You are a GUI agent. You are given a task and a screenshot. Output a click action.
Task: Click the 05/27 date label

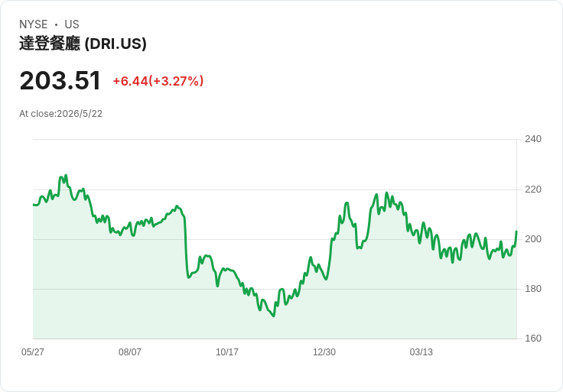coord(33,352)
